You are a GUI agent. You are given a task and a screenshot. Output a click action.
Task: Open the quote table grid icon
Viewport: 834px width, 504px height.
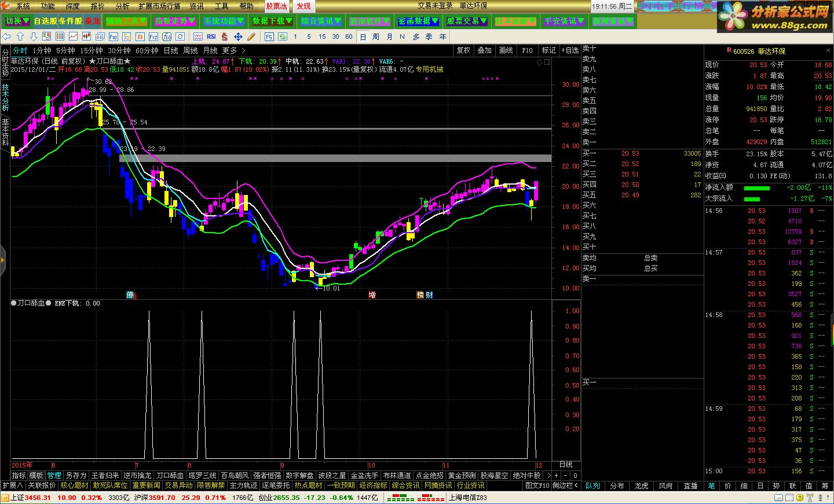(60, 36)
